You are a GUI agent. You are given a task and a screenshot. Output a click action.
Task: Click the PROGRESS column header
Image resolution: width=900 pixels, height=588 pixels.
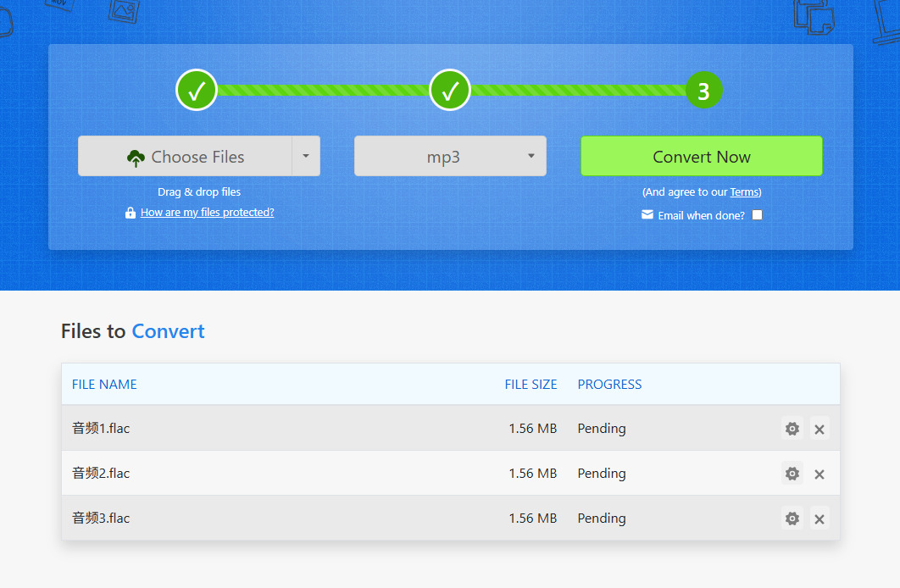(x=609, y=385)
